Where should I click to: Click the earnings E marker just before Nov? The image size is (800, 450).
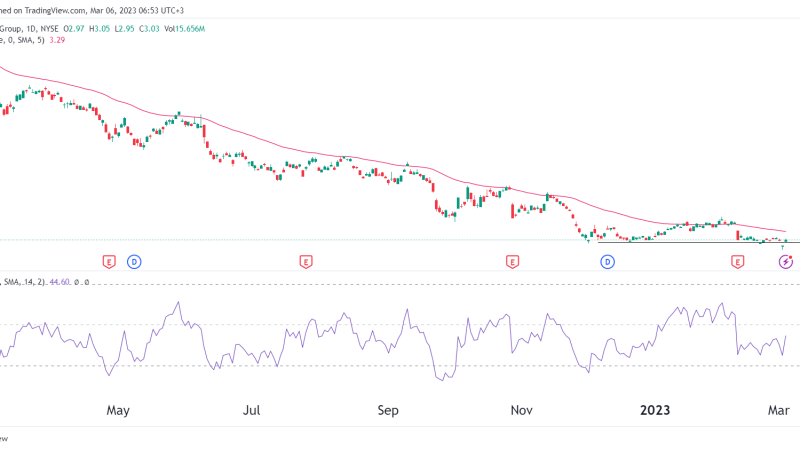(512, 262)
